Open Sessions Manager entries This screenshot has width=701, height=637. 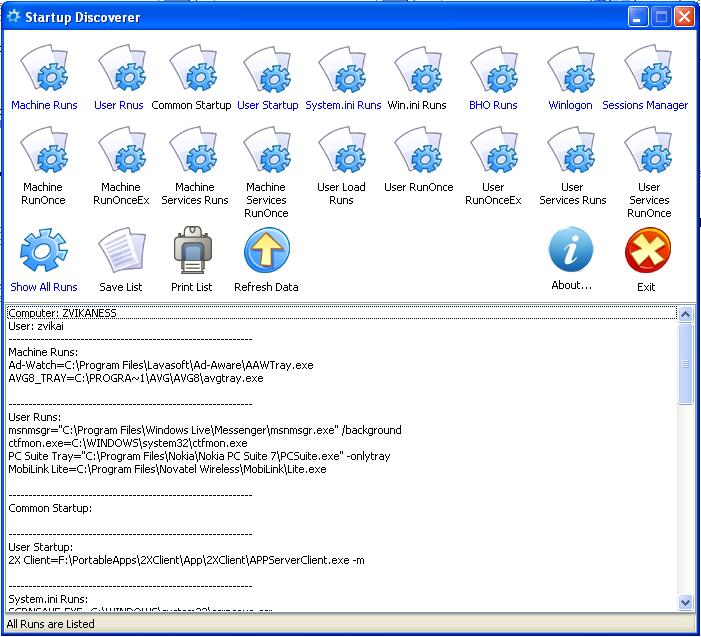pos(648,67)
